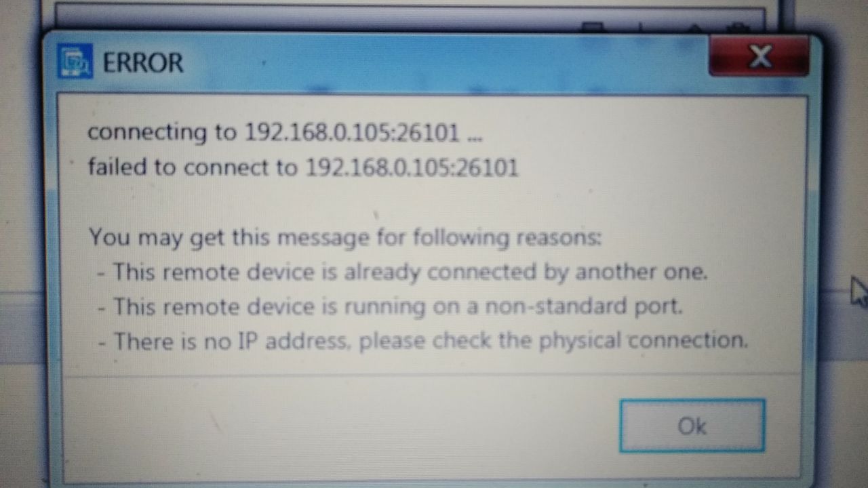The width and height of the screenshot is (868, 488).
Task: Click the app icon beside the ERROR title
Action: (75, 62)
